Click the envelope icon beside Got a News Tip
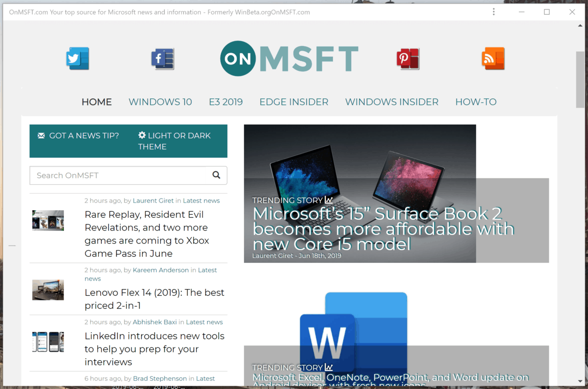The height and width of the screenshot is (389, 588). tap(41, 136)
